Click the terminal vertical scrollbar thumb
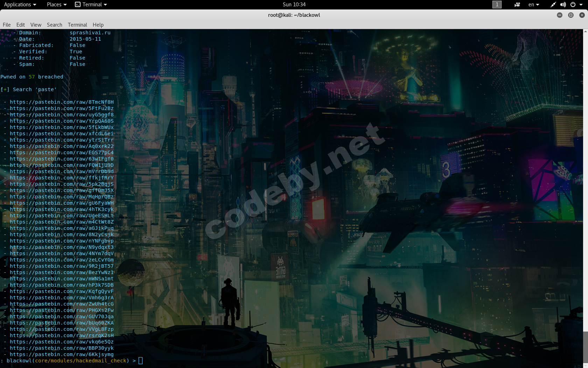The image size is (588, 368). click(x=585, y=347)
